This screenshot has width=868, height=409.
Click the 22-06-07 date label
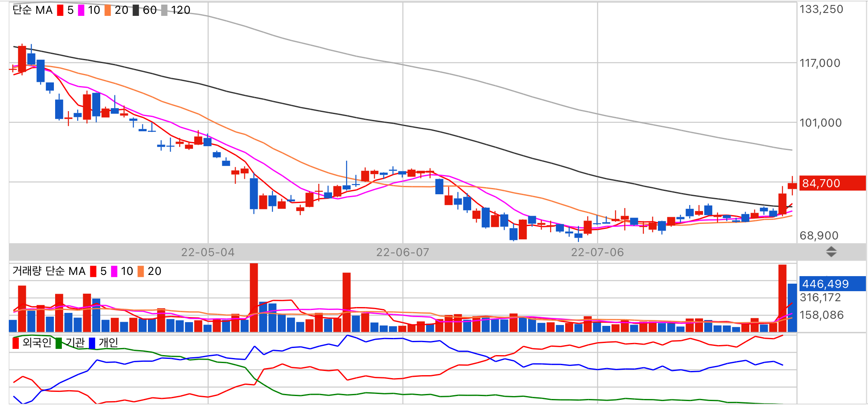point(403,252)
